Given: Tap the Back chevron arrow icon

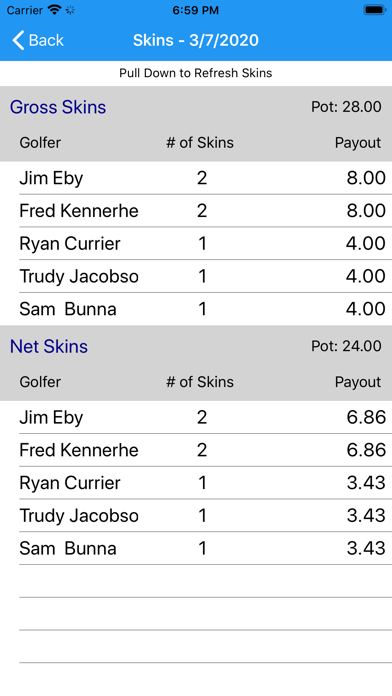Looking at the screenshot, I should click(x=18, y=40).
